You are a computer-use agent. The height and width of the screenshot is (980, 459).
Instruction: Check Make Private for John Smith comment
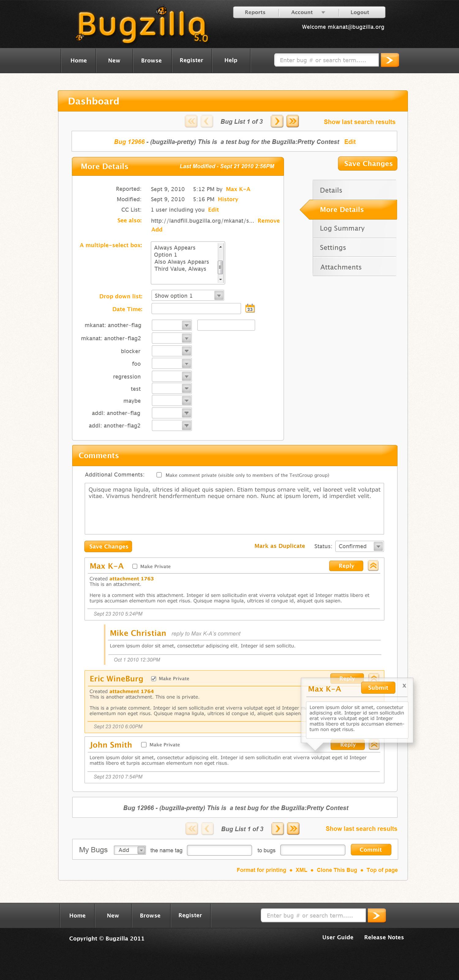tap(144, 744)
